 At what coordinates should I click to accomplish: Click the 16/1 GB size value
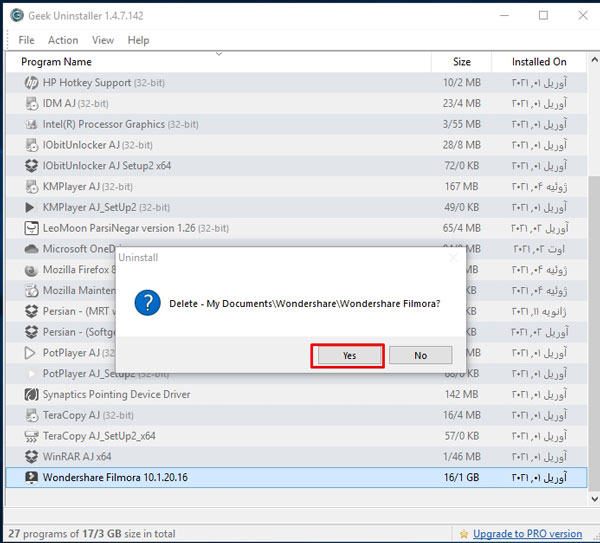tap(461, 478)
